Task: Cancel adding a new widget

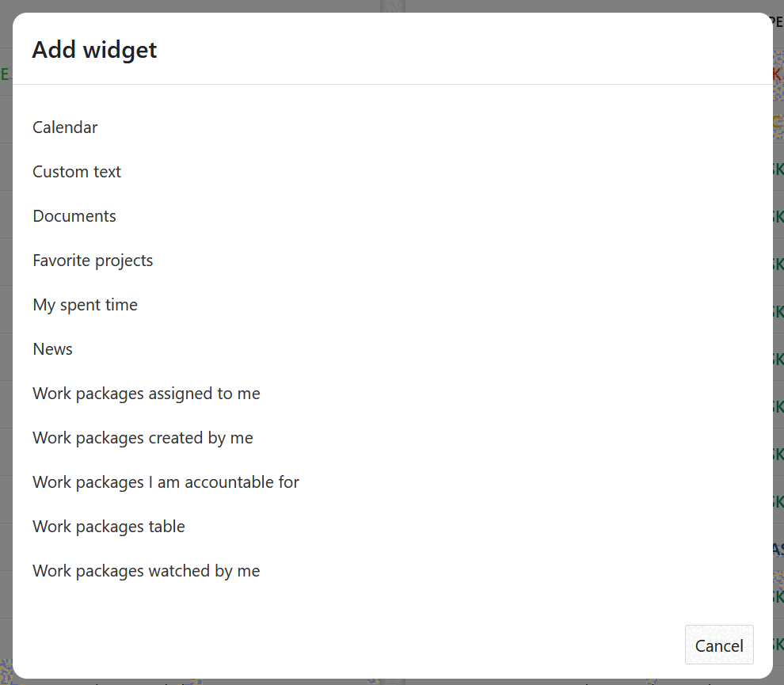Action: (718, 645)
